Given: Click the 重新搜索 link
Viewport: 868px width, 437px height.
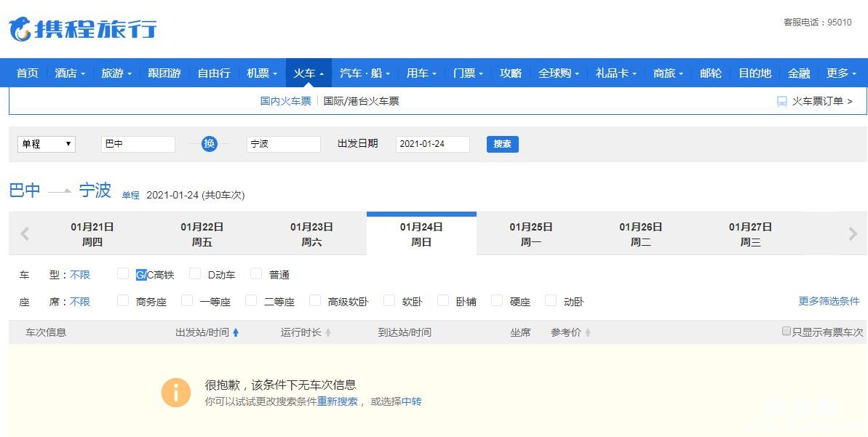Looking at the screenshot, I should (x=337, y=401).
